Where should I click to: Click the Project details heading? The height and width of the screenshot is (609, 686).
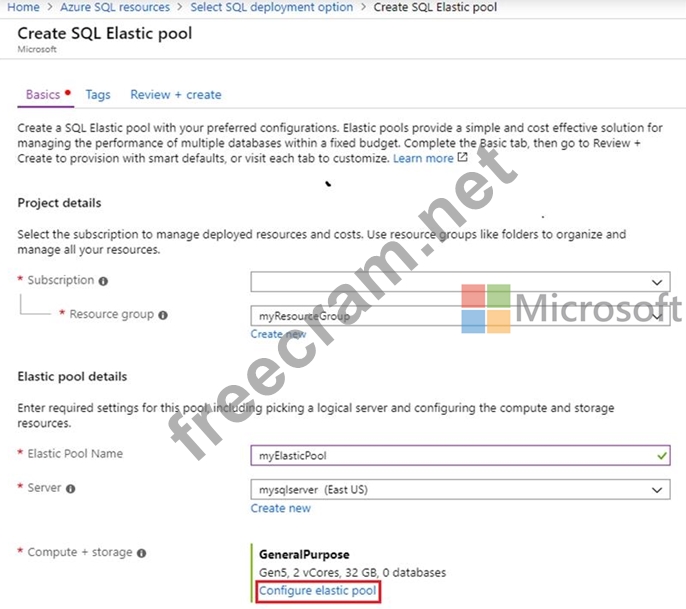(x=59, y=203)
